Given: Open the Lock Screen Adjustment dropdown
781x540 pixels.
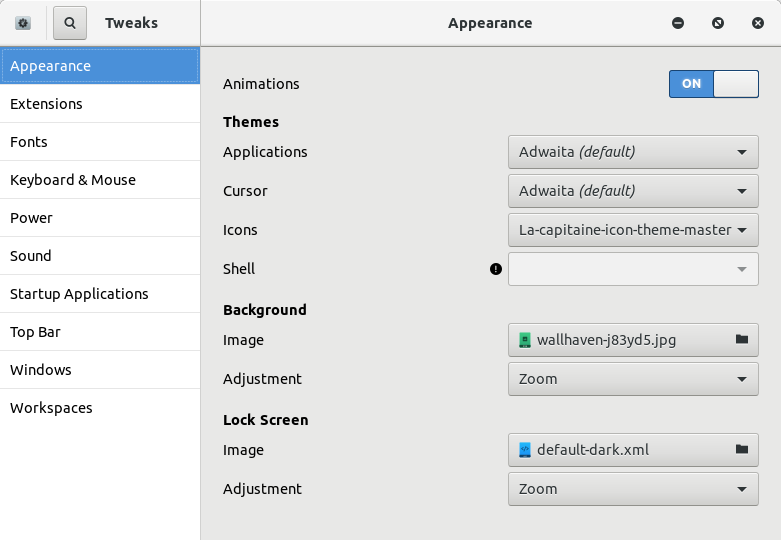Looking at the screenshot, I should (x=633, y=489).
